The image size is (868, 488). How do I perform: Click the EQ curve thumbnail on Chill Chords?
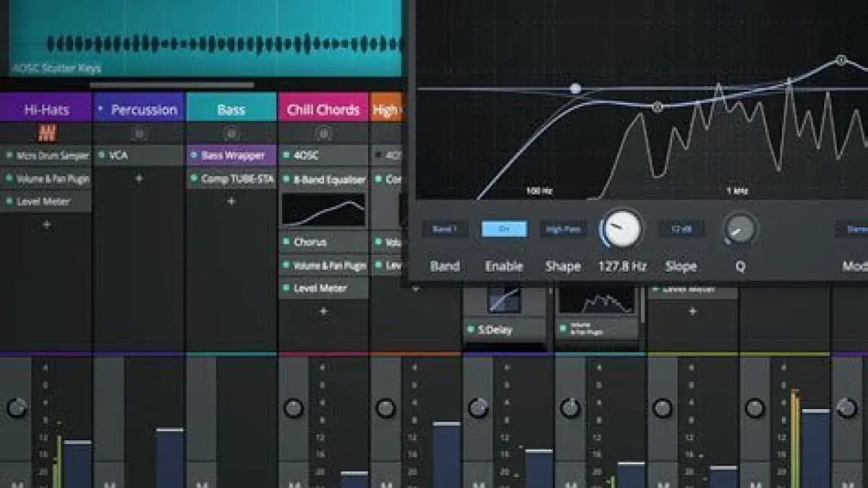[323, 211]
